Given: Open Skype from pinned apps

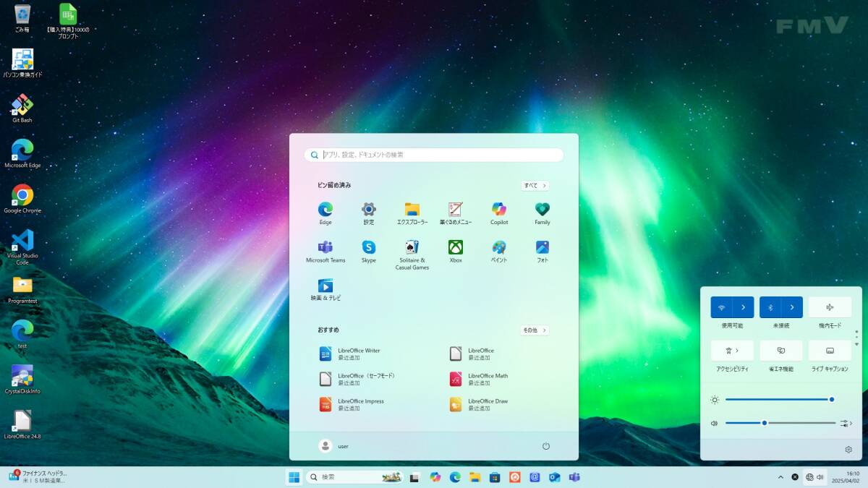Looking at the screenshot, I should (x=369, y=252).
